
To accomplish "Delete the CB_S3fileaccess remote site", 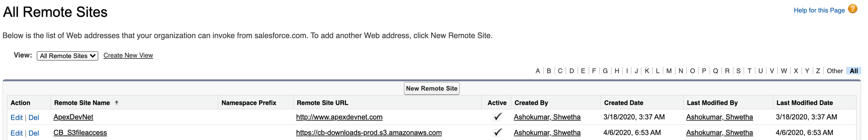I will pyautogui.click(x=34, y=133).
